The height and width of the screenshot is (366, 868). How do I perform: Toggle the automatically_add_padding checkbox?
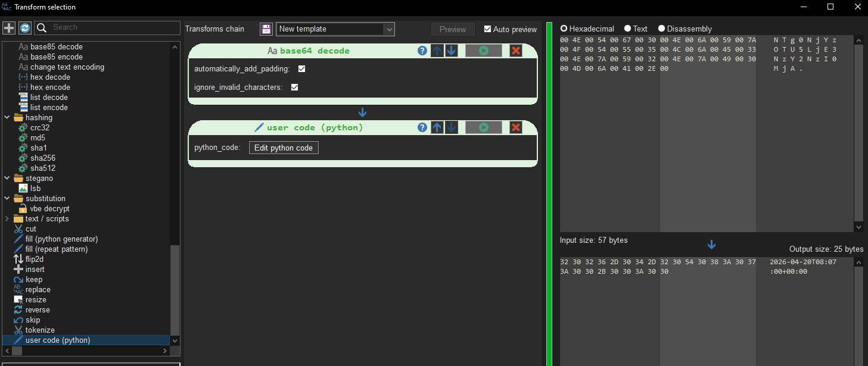pyautogui.click(x=301, y=69)
